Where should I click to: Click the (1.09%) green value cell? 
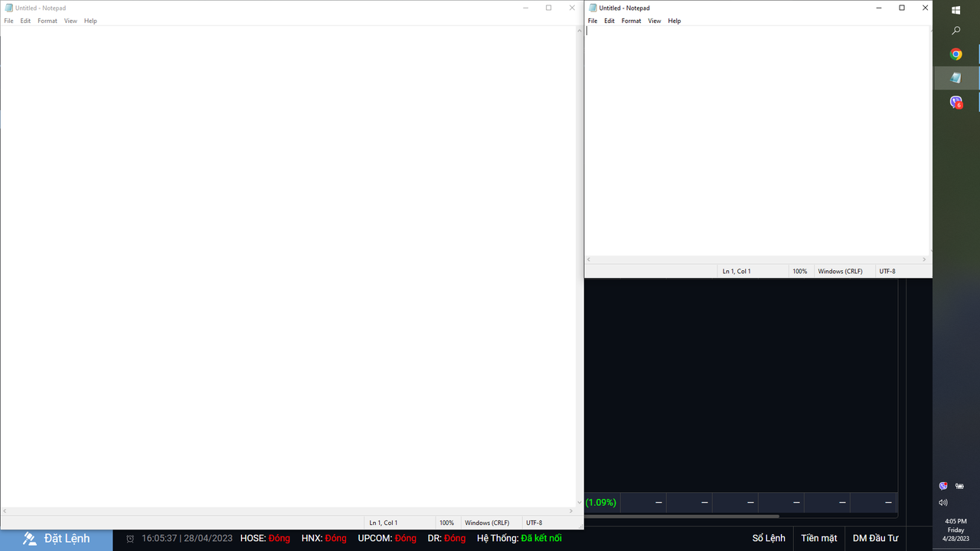coord(601,503)
